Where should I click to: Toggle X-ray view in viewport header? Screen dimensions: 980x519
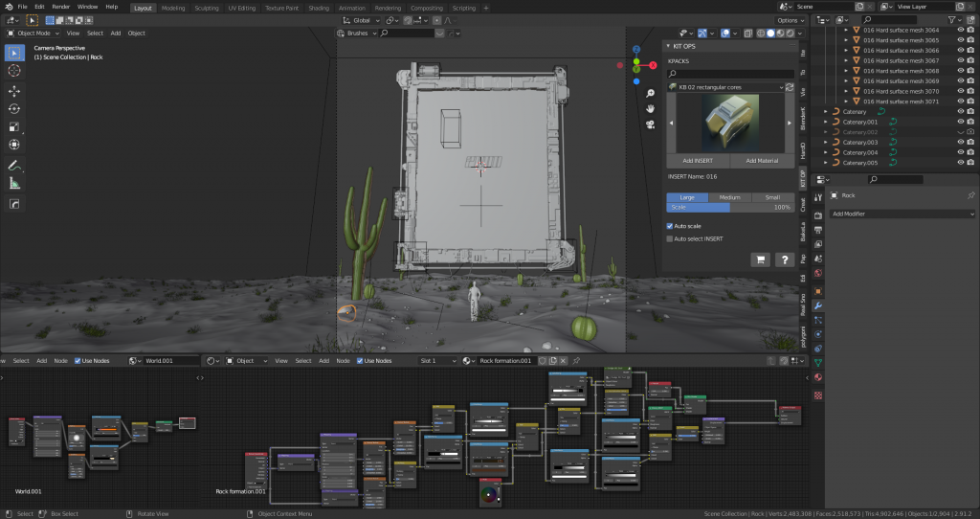point(748,34)
